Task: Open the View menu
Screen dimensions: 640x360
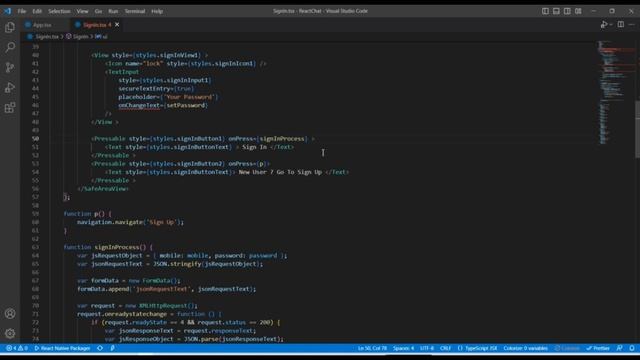Action: (82, 11)
